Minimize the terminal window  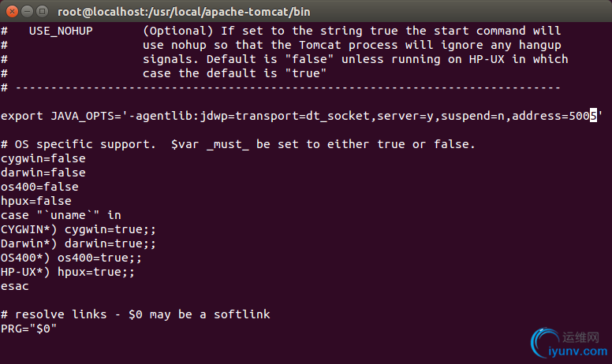[27, 12]
